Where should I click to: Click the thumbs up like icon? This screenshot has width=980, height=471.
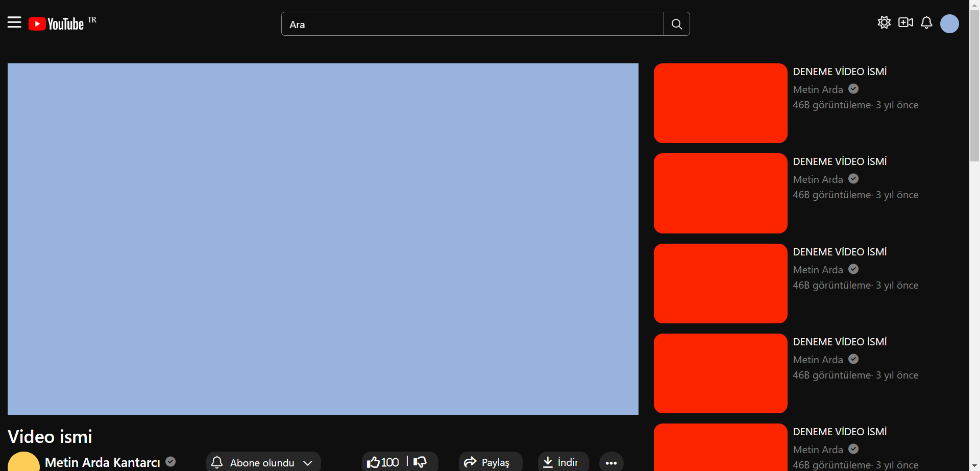(x=374, y=462)
